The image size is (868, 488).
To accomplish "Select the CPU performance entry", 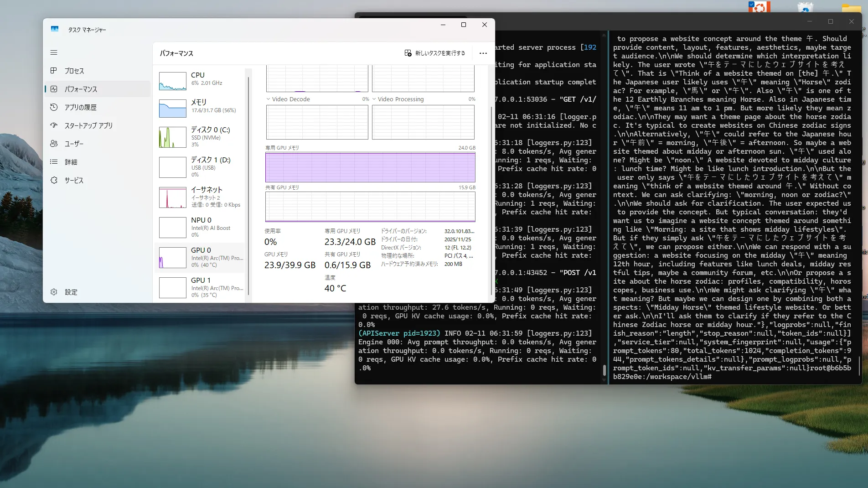I will (x=201, y=80).
